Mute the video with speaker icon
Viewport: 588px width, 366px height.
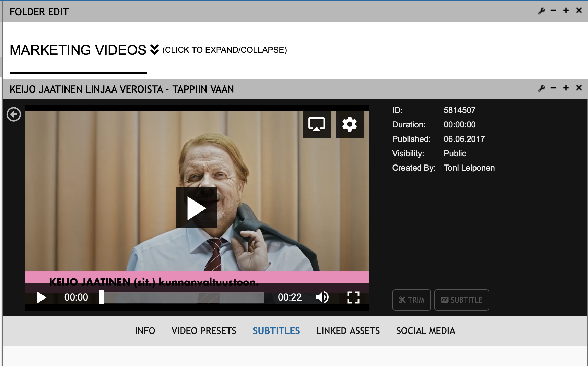[322, 297]
